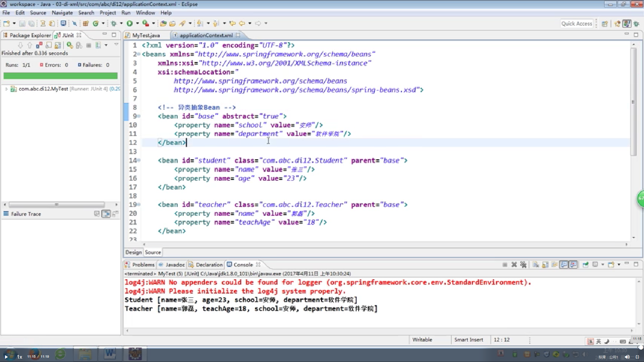
Task: Open the Javadoc tab
Action: click(x=172, y=265)
